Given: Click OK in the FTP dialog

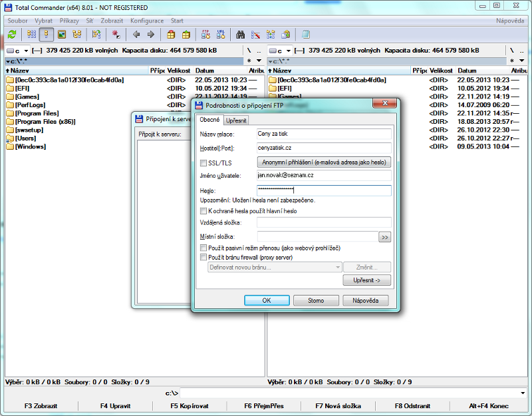Looking at the screenshot, I should coord(267,301).
